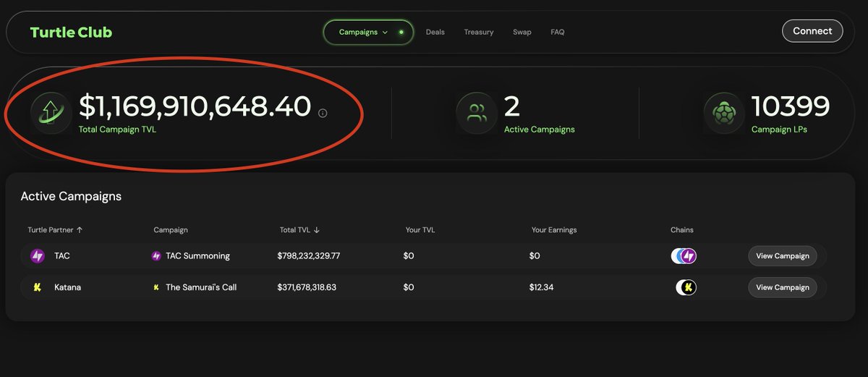Click the TAC partner logo icon
868x377 pixels.
click(38, 255)
